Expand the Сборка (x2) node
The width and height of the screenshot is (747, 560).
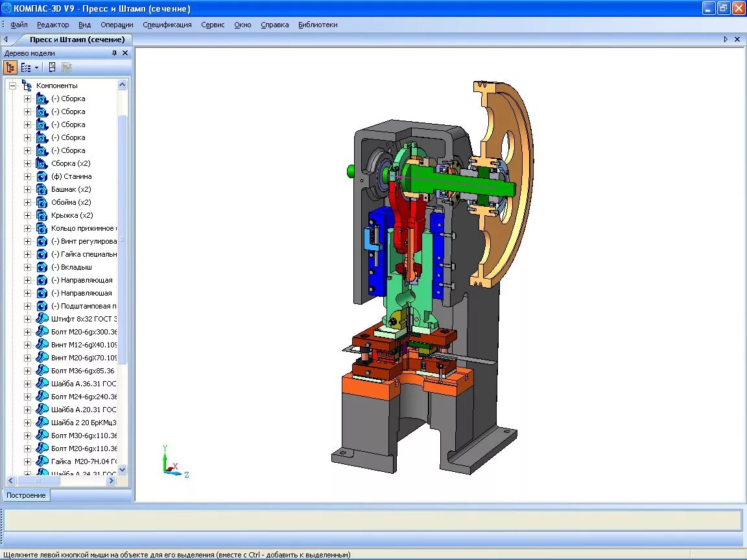(x=27, y=163)
